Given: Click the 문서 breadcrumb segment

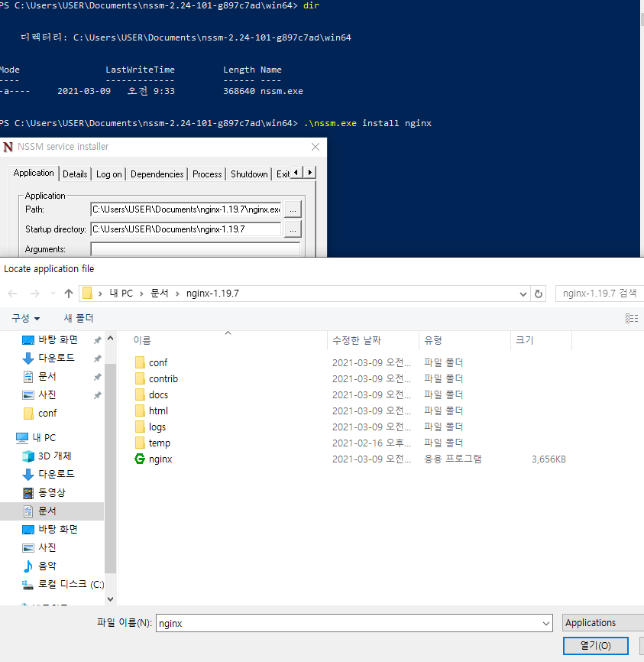Looking at the screenshot, I should pos(160,294).
